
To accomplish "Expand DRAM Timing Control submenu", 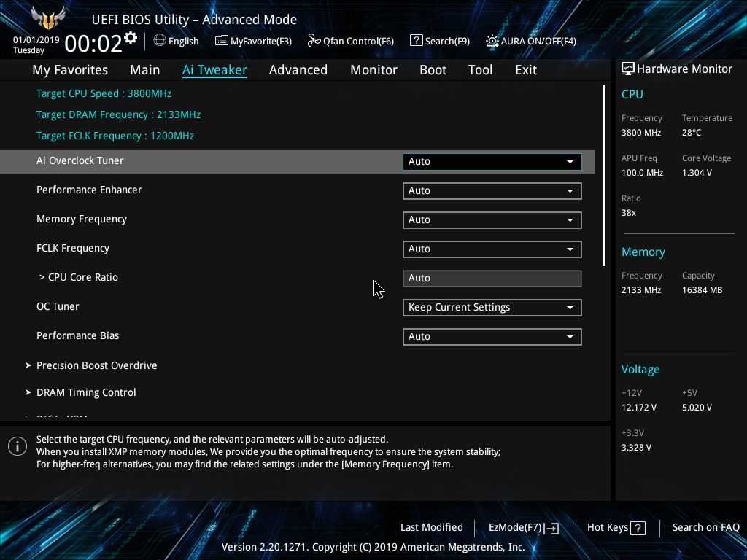I will coord(86,392).
